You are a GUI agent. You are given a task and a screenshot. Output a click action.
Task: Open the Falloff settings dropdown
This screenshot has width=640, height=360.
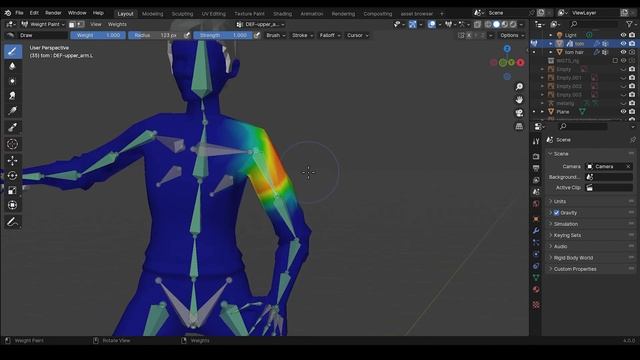[330, 36]
